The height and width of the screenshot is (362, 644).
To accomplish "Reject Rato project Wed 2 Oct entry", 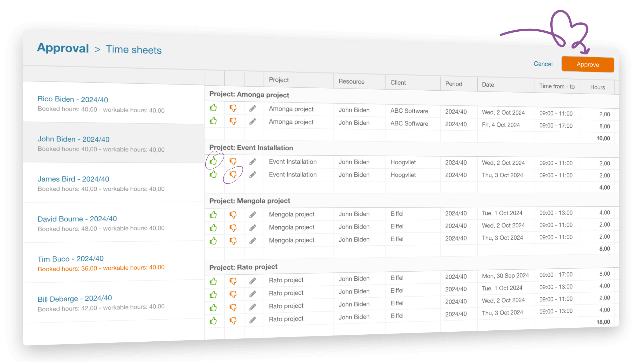I will 233,307.
